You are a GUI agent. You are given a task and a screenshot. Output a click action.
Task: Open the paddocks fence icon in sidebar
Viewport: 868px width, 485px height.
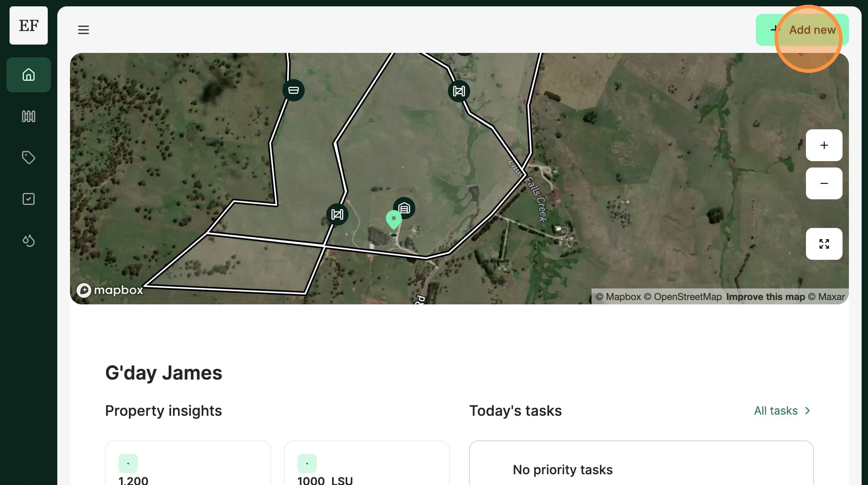pos(28,116)
